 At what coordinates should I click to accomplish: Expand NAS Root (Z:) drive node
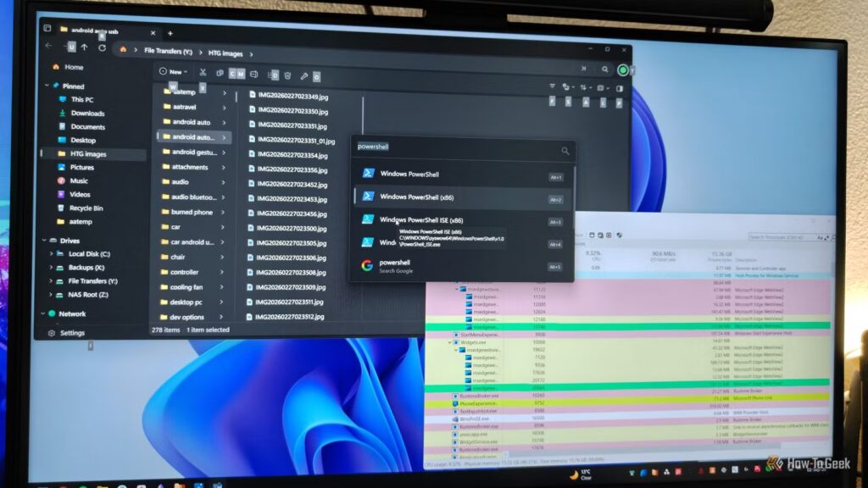coord(50,295)
